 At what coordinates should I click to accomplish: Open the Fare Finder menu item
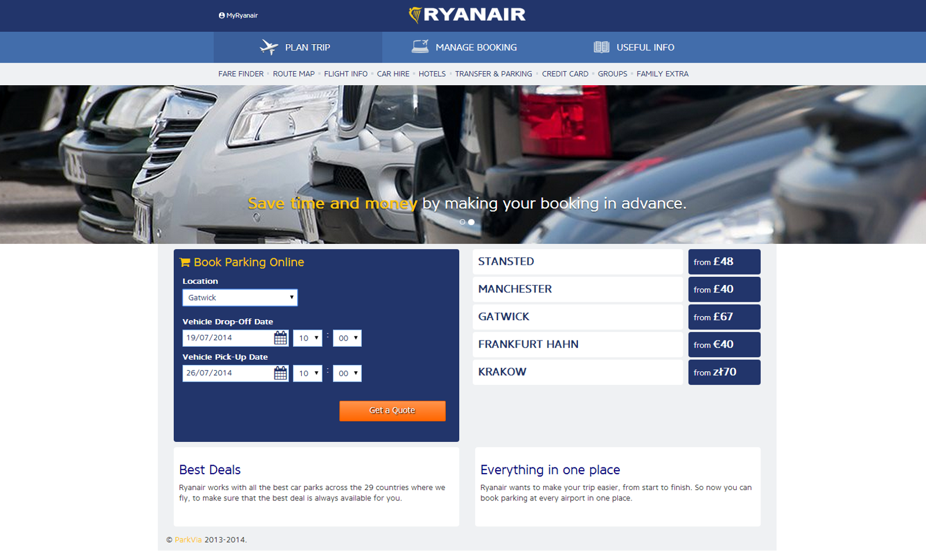click(240, 74)
